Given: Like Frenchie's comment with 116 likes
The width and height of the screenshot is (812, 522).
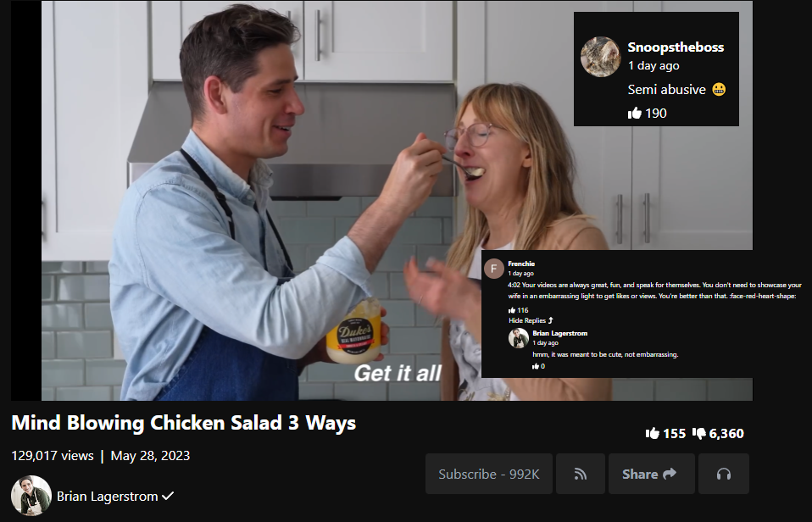Looking at the screenshot, I should [x=512, y=310].
